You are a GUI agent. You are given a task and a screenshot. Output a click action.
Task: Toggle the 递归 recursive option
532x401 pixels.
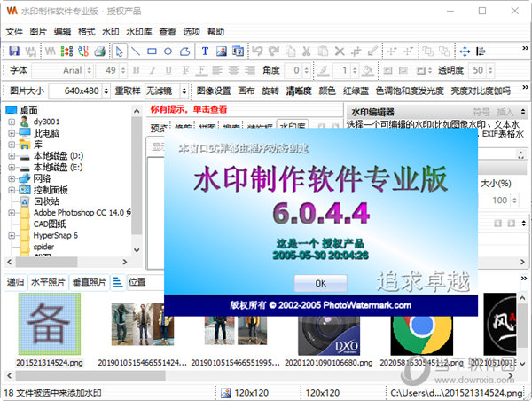[x=15, y=282]
